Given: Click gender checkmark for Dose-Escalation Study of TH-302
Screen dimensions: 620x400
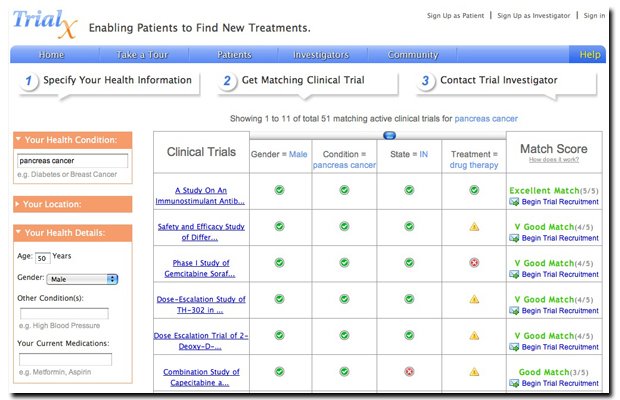Looking at the screenshot, I should coord(280,299).
